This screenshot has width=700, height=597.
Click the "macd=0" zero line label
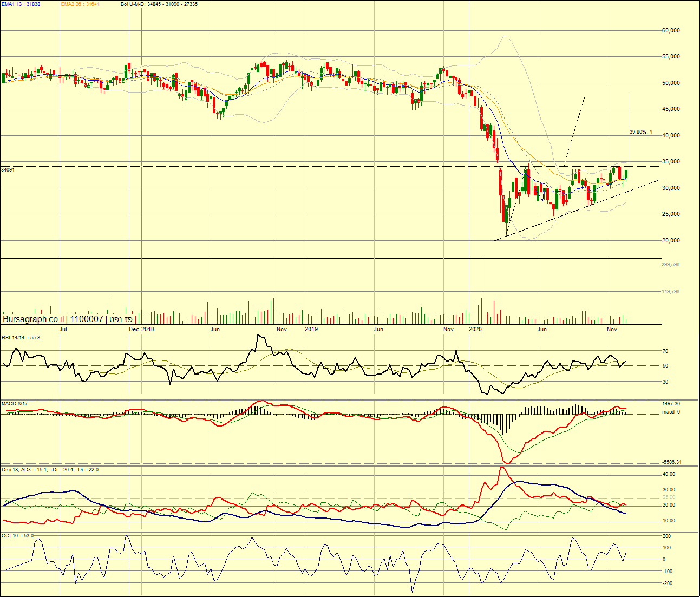[671, 412]
